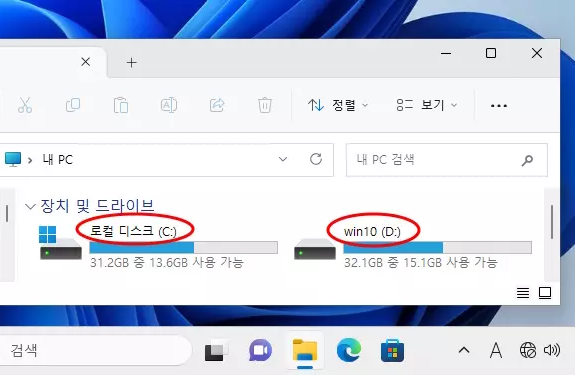Viewport: 575px width, 375px height.
Task: Open Task View from the taskbar
Action: (x=217, y=351)
